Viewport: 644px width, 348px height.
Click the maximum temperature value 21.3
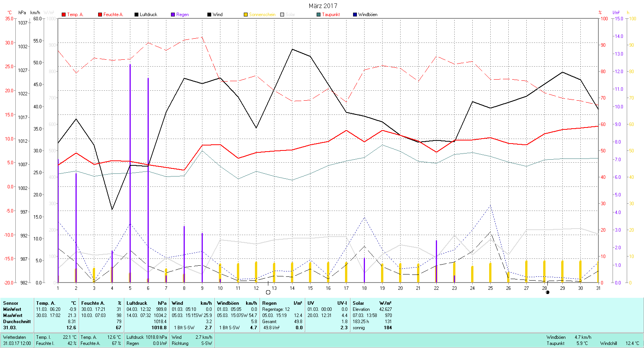click(72, 315)
